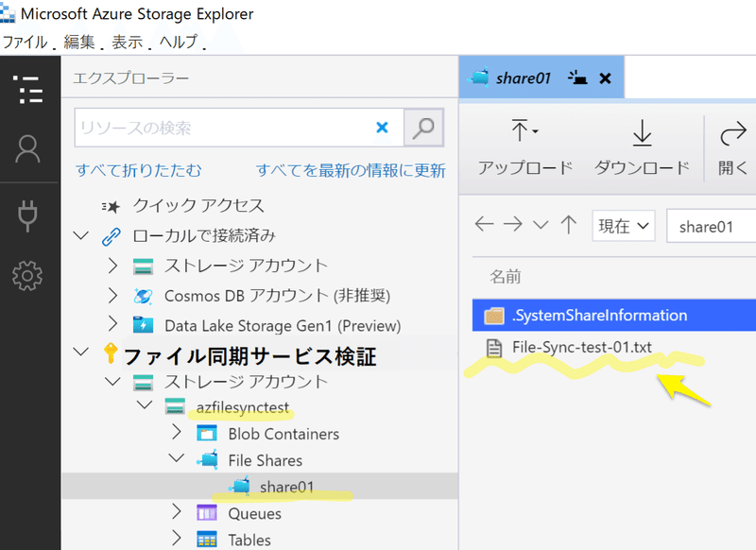Open the Explorer view in sidebar
The image size is (756, 550).
point(28,90)
